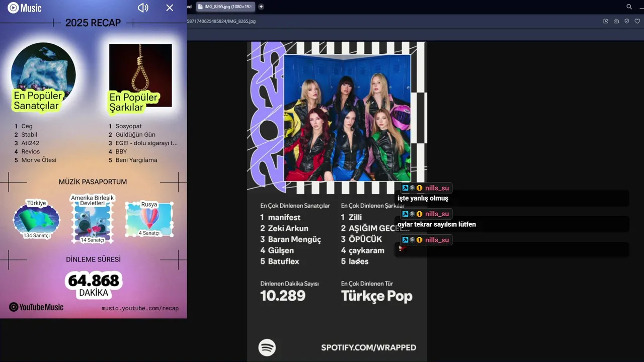Click nills_su name above 'işte yanlış olmuş'
Viewport: 644px width, 362px height.
437,188
